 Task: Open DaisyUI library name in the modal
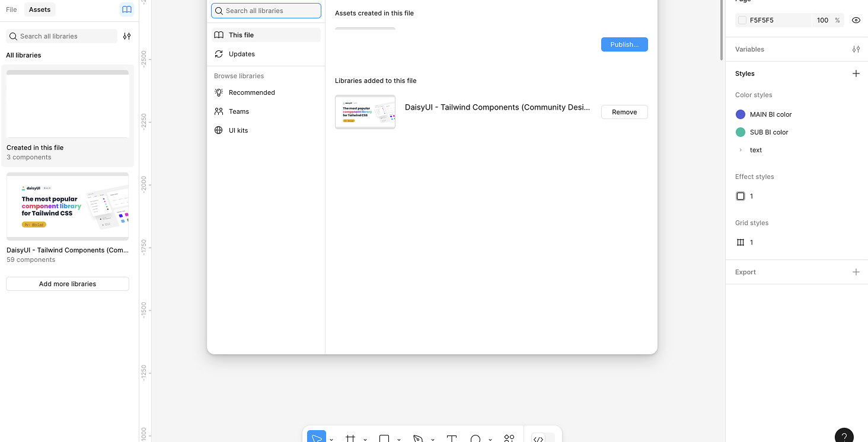(x=497, y=107)
